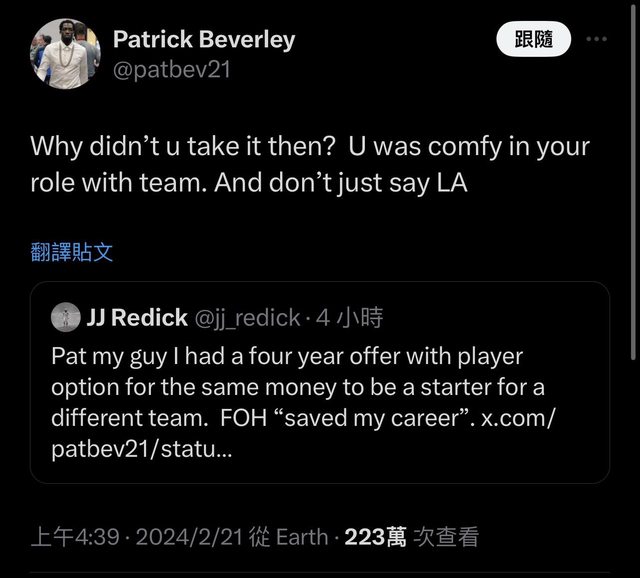The image size is (640, 578).
Task: Click the 翻譯貼文 translate post link
Action: tap(72, 251)
